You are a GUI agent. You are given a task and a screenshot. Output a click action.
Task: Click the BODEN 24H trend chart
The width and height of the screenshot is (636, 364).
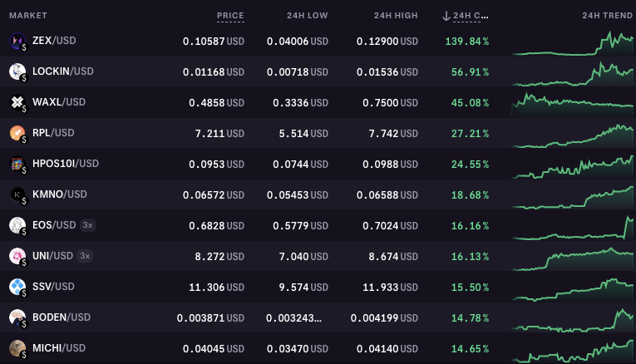tap(572, 320)
